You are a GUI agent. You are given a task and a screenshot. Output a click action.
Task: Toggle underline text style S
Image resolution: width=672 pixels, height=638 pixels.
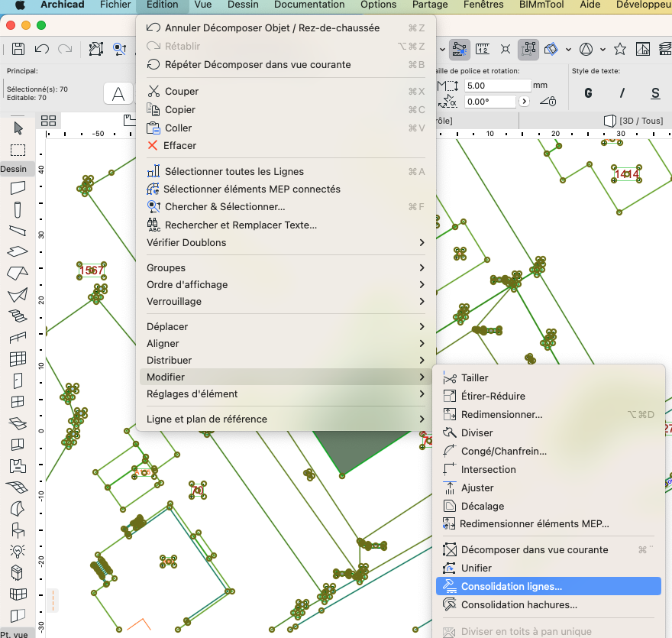coord(655,93)
